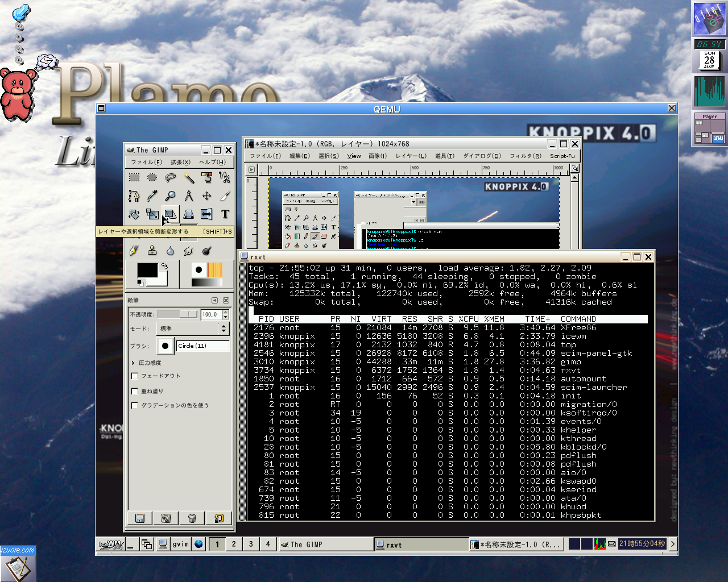Select the Smudge finger tool
The height and width of the screenshot is (582, 728).
point(189,250)
